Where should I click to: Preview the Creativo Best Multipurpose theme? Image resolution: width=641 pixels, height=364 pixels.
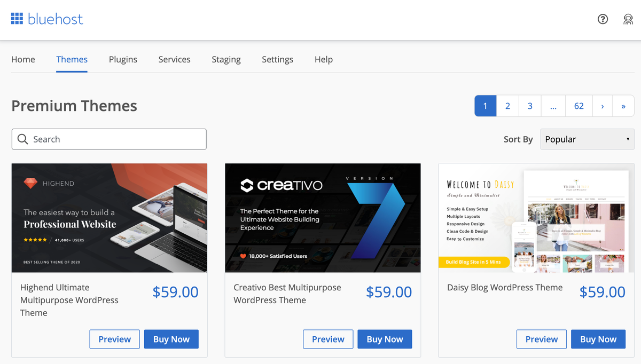328,339
